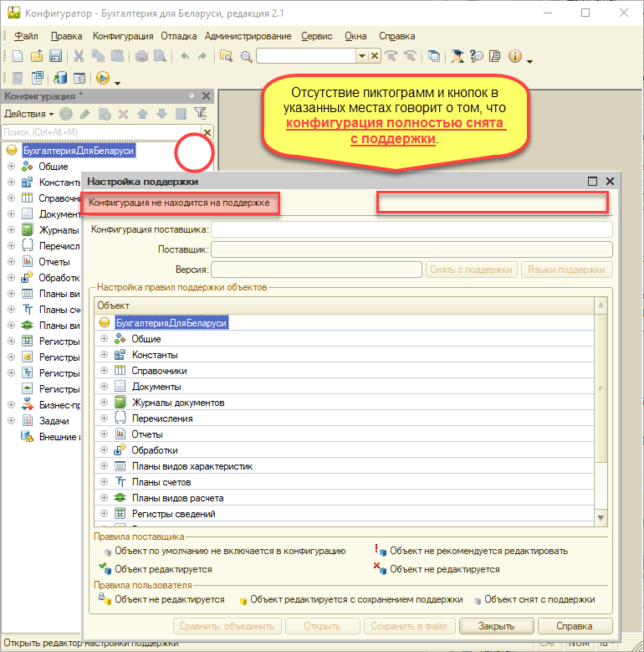Click the Add object green plus icon
The image size is (644, 652).
coord(66,114)
